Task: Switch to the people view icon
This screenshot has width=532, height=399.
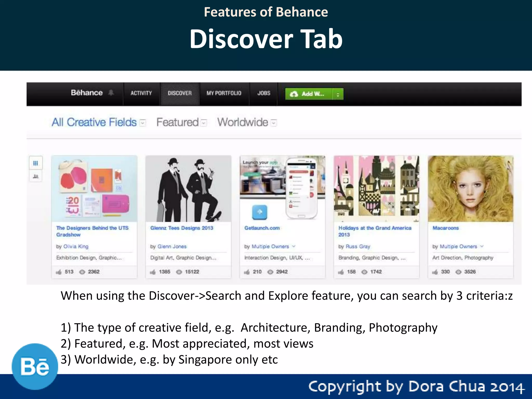Action: click(x=36, y=177)
